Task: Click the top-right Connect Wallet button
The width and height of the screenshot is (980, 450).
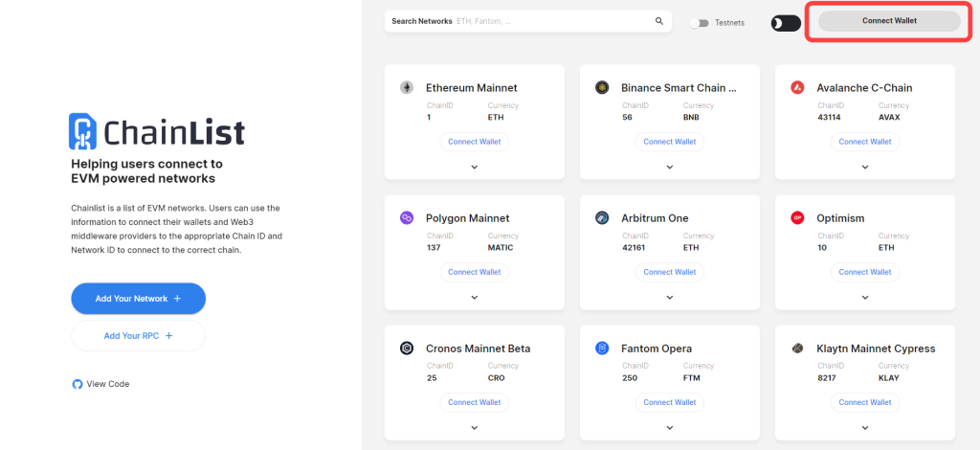Action: [889, 21]
